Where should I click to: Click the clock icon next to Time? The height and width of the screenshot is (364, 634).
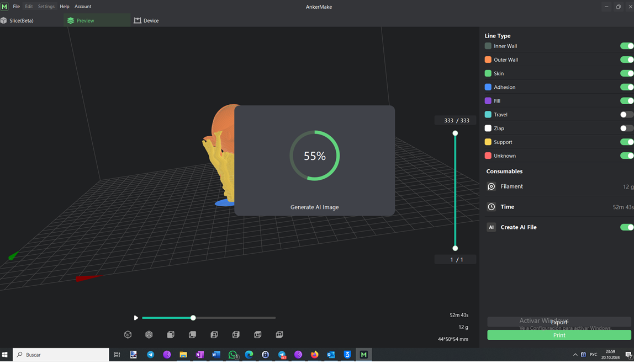click(x=491, y=206)
